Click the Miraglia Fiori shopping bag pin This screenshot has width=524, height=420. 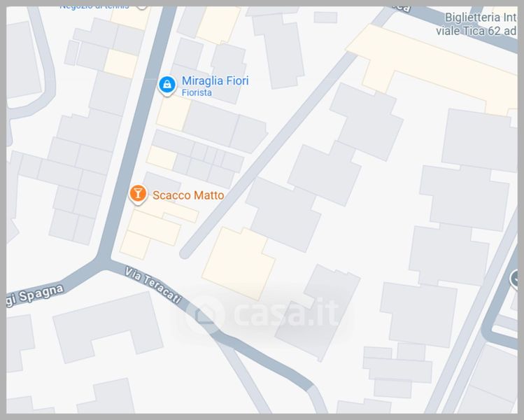pyautogui.click(x=167, y=85)
